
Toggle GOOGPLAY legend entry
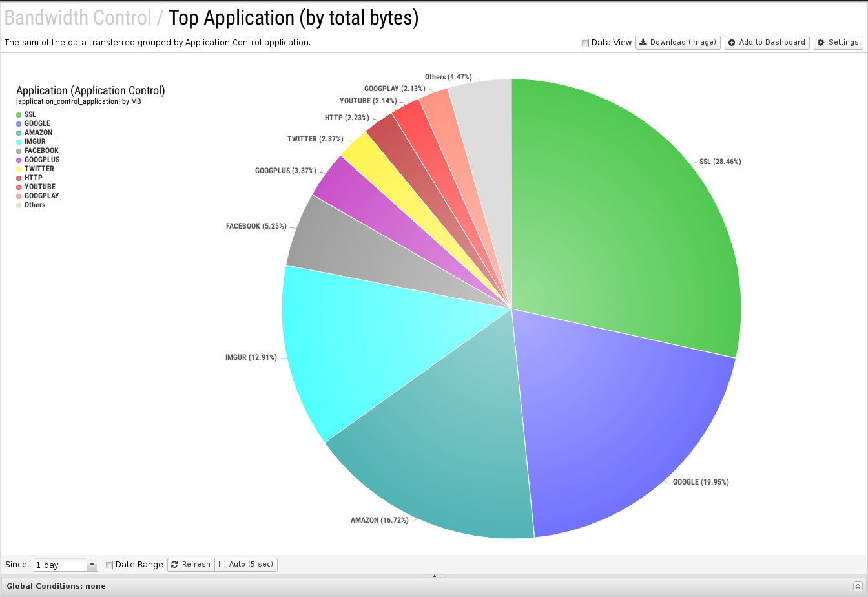37,196
